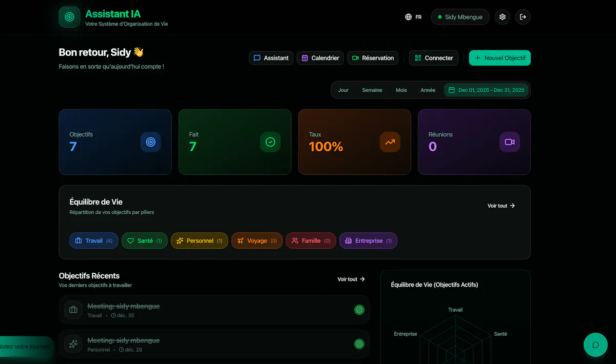The height and width of the screenshot is (364, 616).
Task: Open Voir tout in Objectifs Récents
Action: click(351, 279)
